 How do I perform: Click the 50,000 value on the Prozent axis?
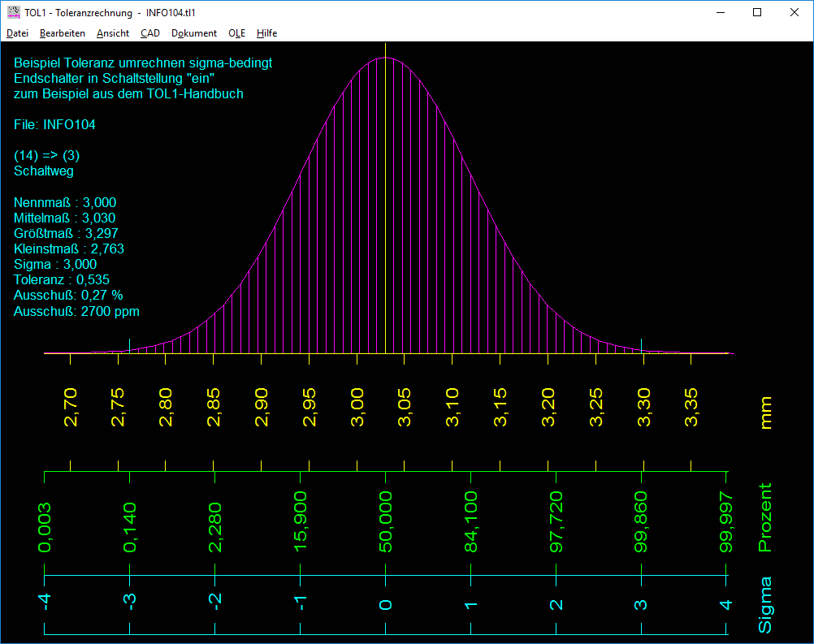pyautogui.click(x=387, y=522)
